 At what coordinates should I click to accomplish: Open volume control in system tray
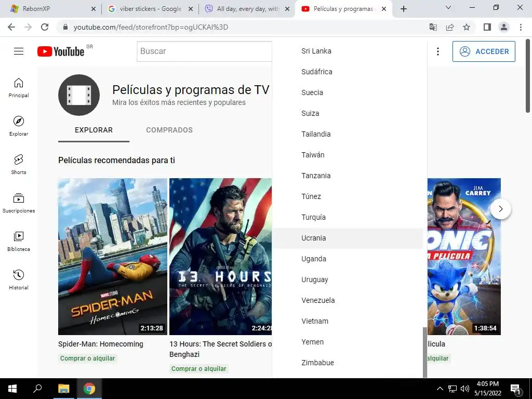click(465, 389)
